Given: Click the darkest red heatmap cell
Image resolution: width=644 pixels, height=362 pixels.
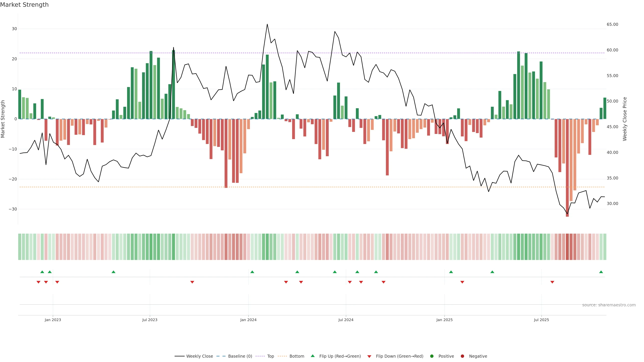Looking at the screenshot, I should click(567, 247).
